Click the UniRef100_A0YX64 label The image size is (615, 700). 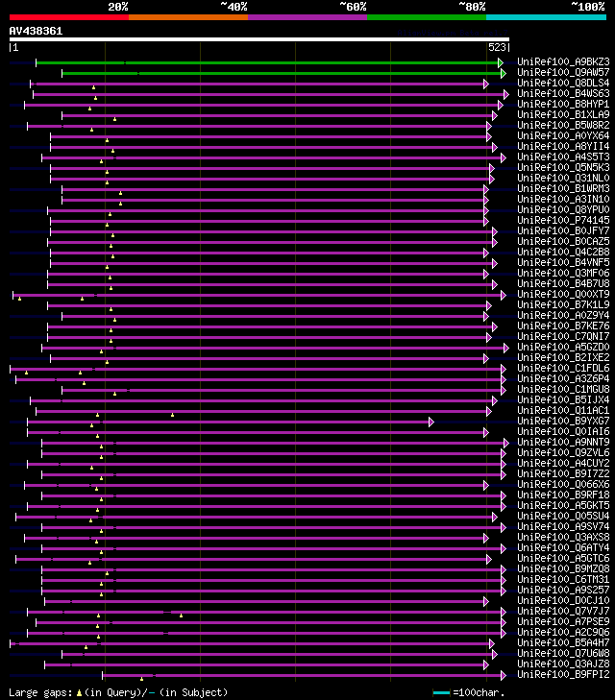click(563, 135)
